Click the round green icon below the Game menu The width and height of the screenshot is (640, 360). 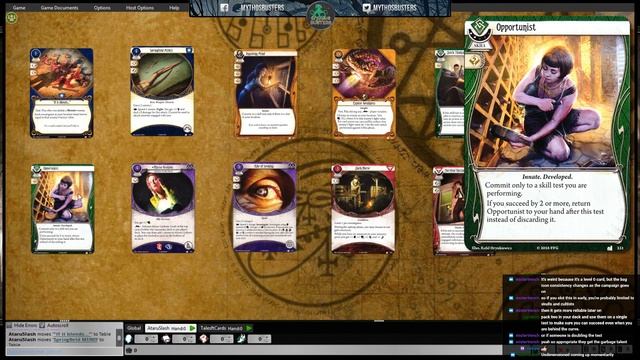pos(11,18)
